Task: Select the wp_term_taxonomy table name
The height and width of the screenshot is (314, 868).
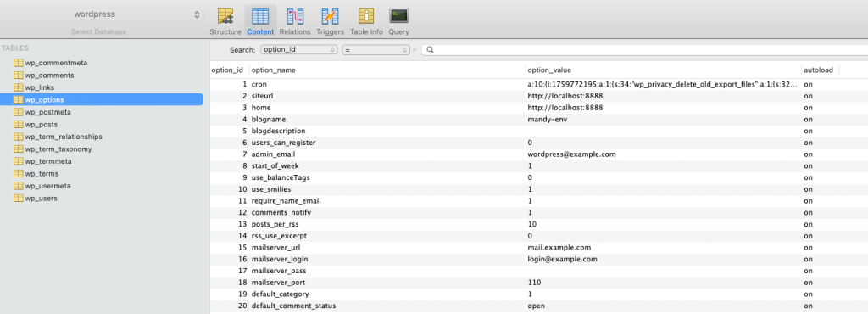Action: click(x=58, y=149)
